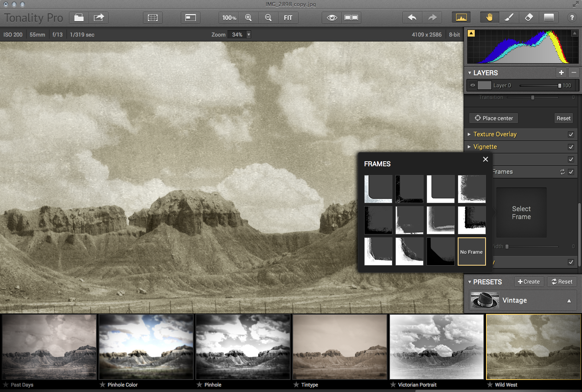
Task: Fit image to screen with FIT
Action: [288, 17]
